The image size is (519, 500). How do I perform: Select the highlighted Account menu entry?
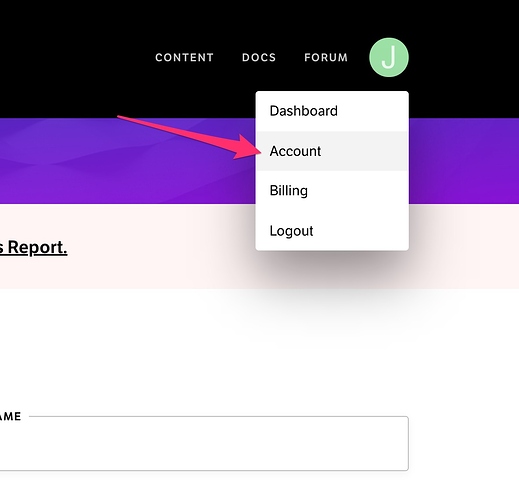(332, 151)
